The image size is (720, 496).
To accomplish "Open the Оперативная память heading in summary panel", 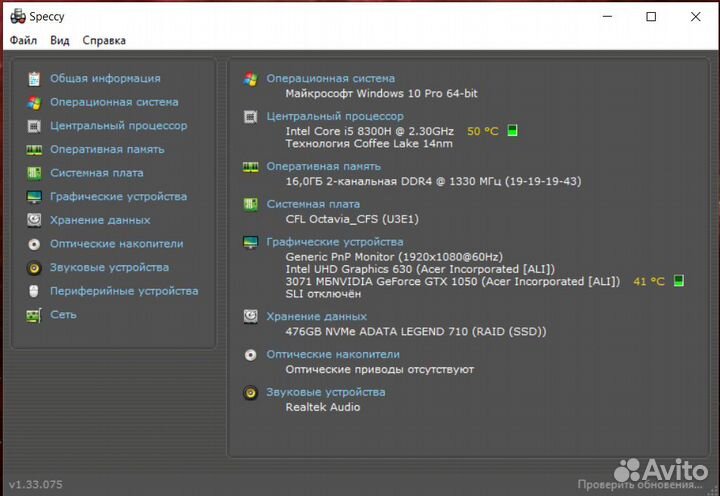I will [324, 166].
